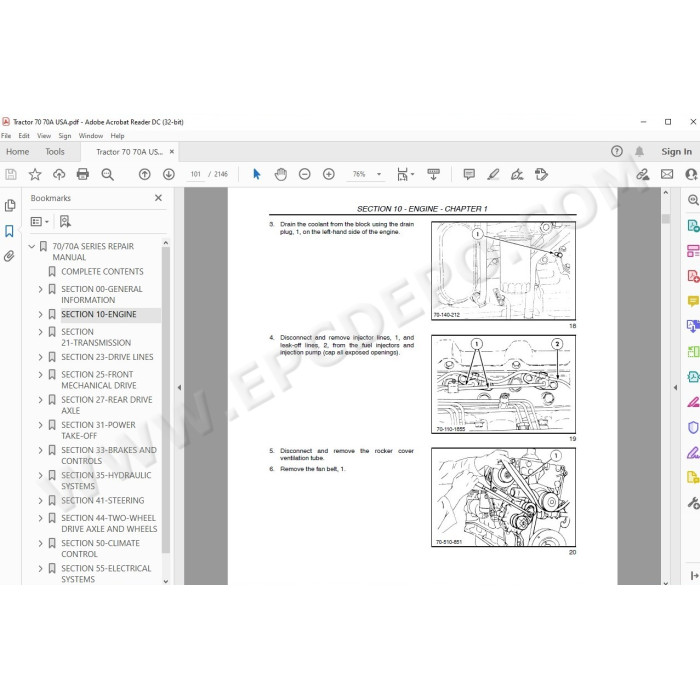Open the Bookmarks panel icon
The image size is (700, 700).
9,231
